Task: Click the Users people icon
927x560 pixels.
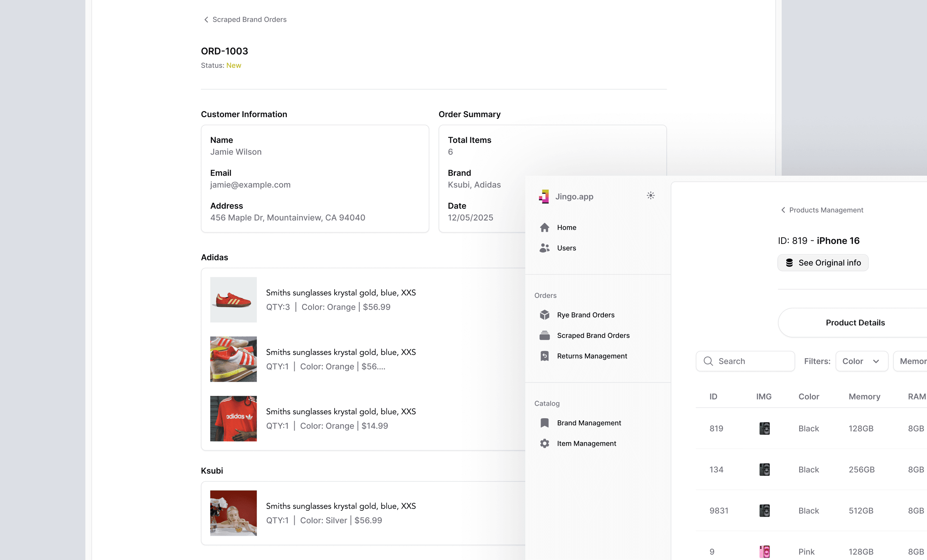Action: coord(545,248)
